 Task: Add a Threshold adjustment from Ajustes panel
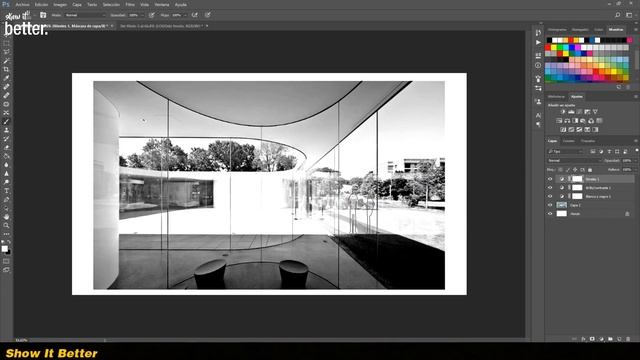coord(579,130)
